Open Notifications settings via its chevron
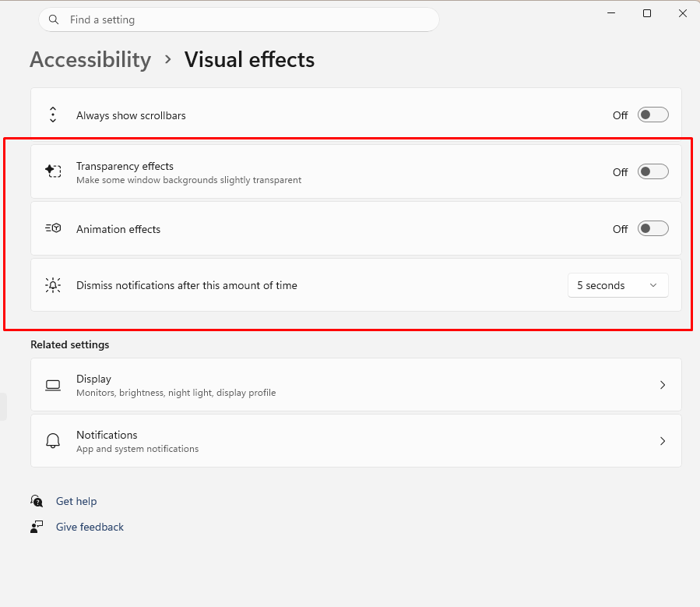Viewport: 700px width, 607px height. pyautogui.click(x=663, y=441)
